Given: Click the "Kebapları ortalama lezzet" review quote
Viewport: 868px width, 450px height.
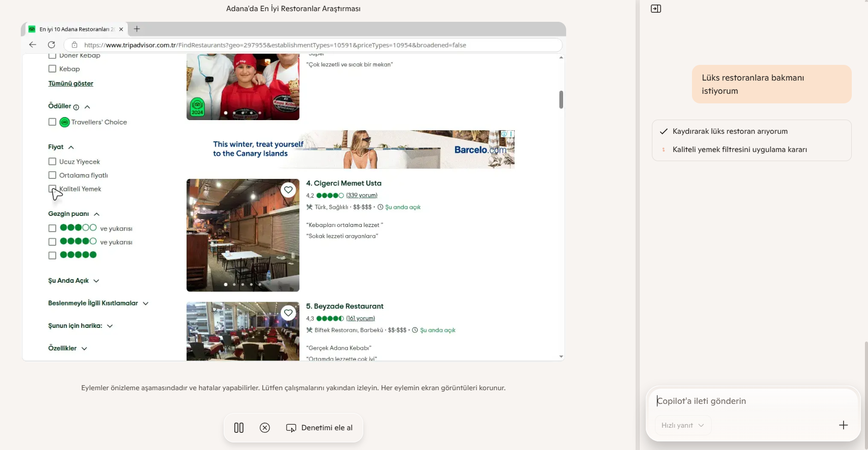Looking at the screenshot, I should [344, 225].
